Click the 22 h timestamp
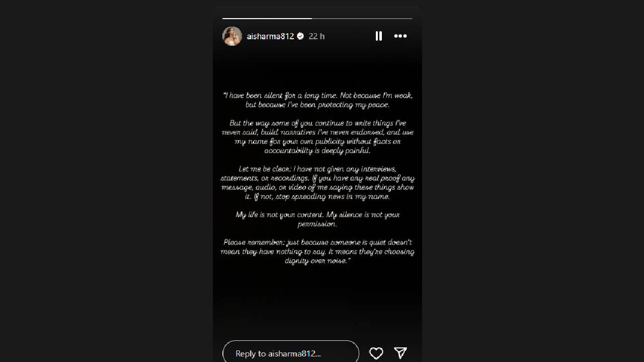The width and height of the screenshot is (644, 362). (316, 36)
